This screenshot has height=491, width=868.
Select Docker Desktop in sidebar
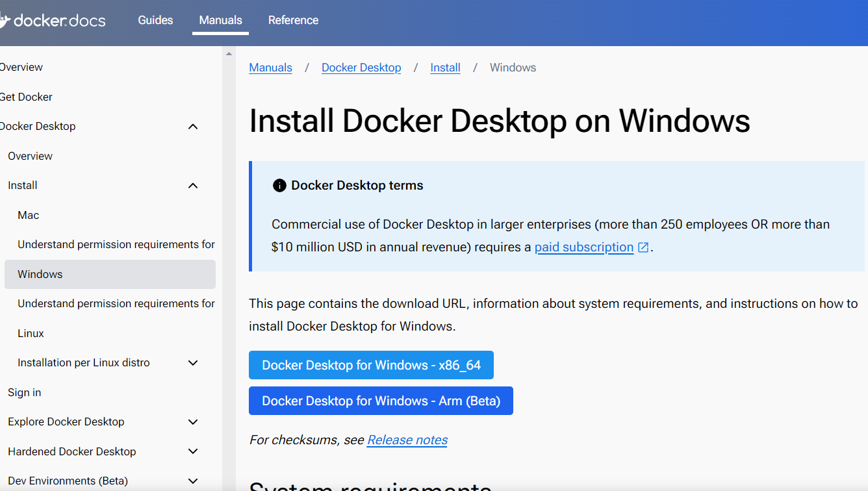[38, 127]
